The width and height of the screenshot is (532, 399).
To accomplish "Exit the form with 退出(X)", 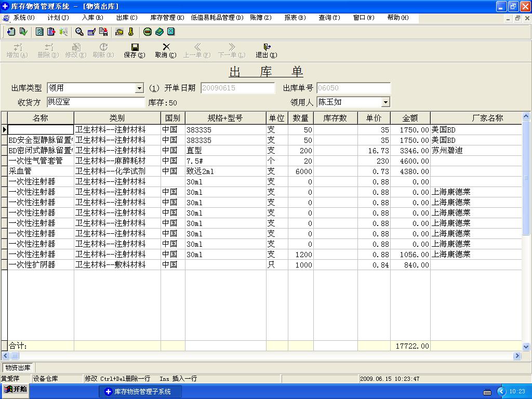I will coord(267,50).
